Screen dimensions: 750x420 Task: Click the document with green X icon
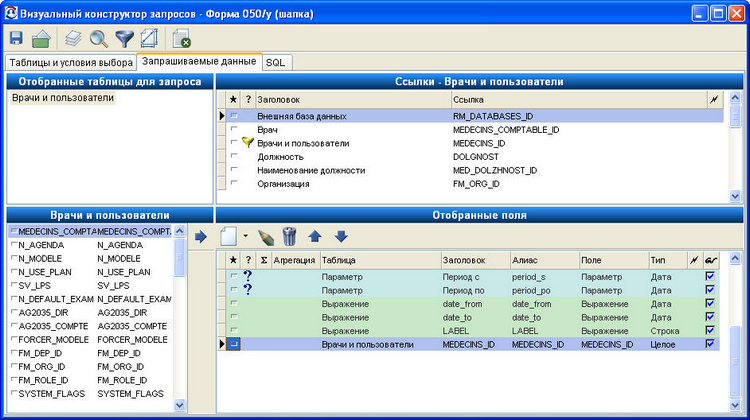[x=181, y=39]
